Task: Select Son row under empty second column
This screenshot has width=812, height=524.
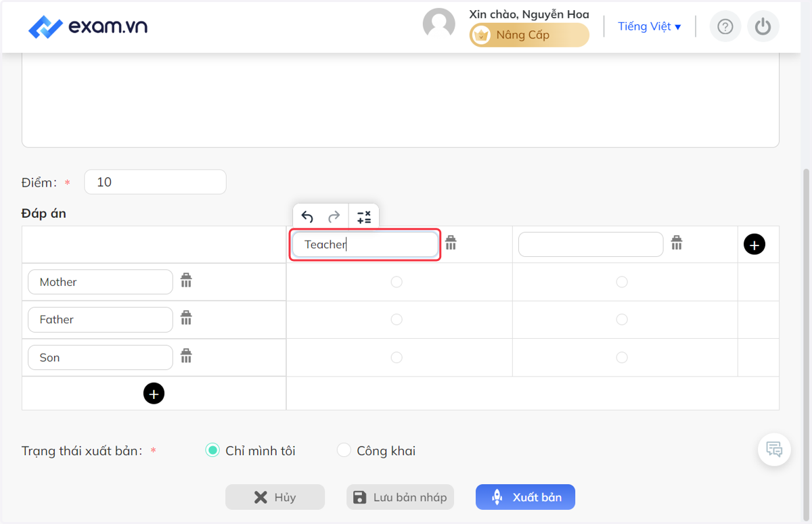Action: (x=622, y=357)
